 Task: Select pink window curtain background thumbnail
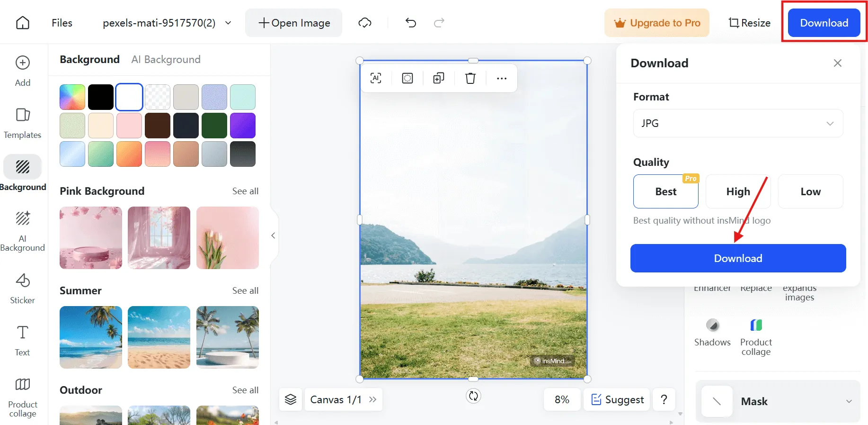(x=159, y=238)
